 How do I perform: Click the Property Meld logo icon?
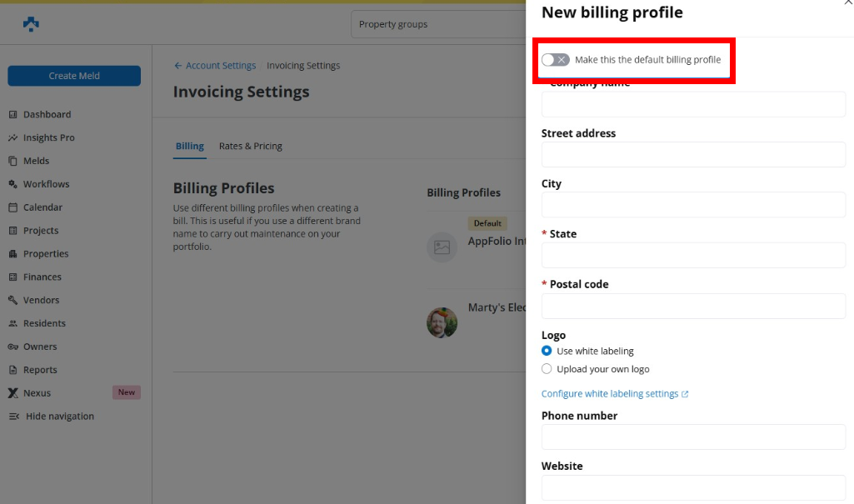(x=31, y=24)
